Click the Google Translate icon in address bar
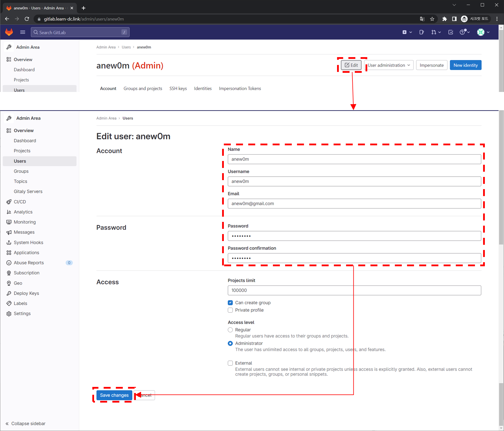Viewport: 504px width, 431px height. (x=422, y=19)
